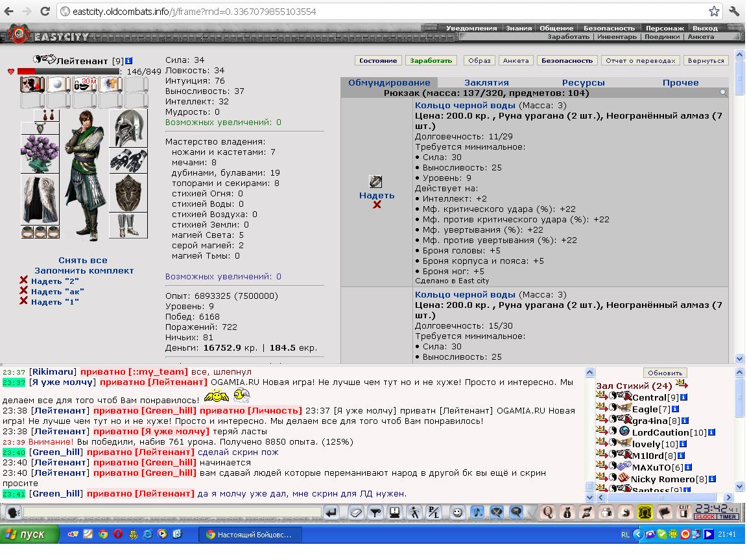Click the Обновить button in player list
The width and height of the screenshot is (747, 560).
[x=665, y=373]
